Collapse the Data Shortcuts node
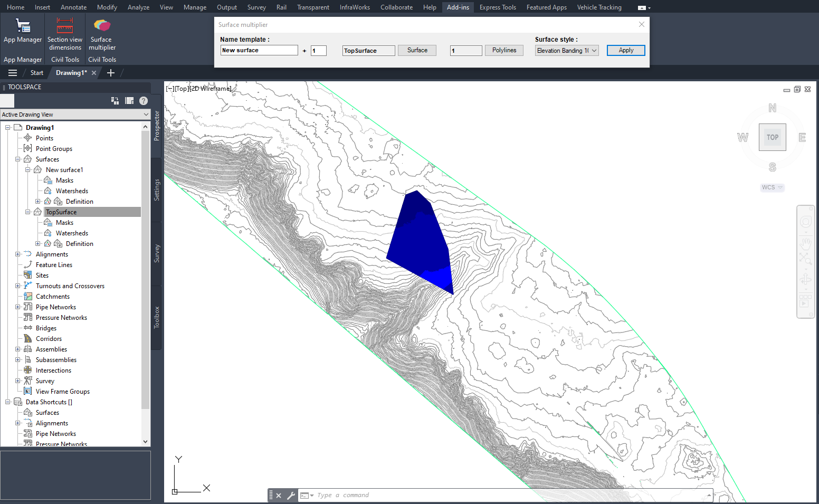Image resolution: width=819 pixels, height=504 pixels. coord(8,402)
